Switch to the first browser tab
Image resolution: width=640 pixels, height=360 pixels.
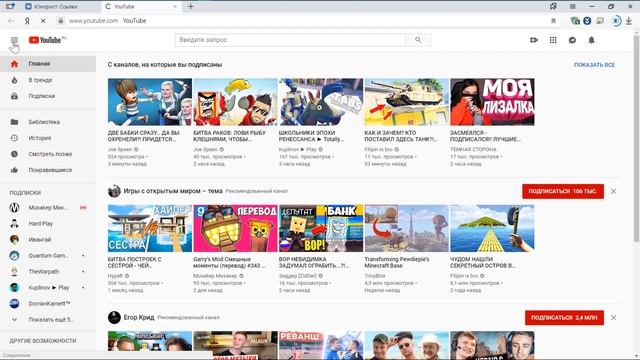coord(60,7)
